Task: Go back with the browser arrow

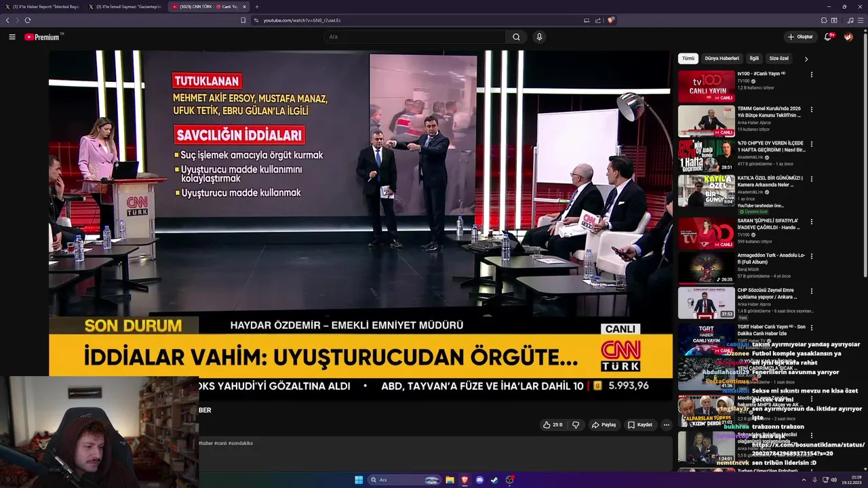Action: click(x=7, y=20)
